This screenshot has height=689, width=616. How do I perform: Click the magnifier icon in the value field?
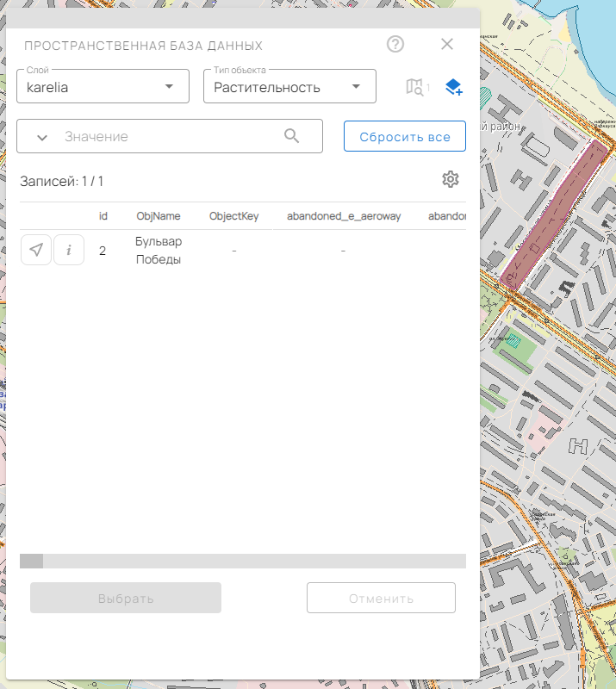click(x=292, y=136)
